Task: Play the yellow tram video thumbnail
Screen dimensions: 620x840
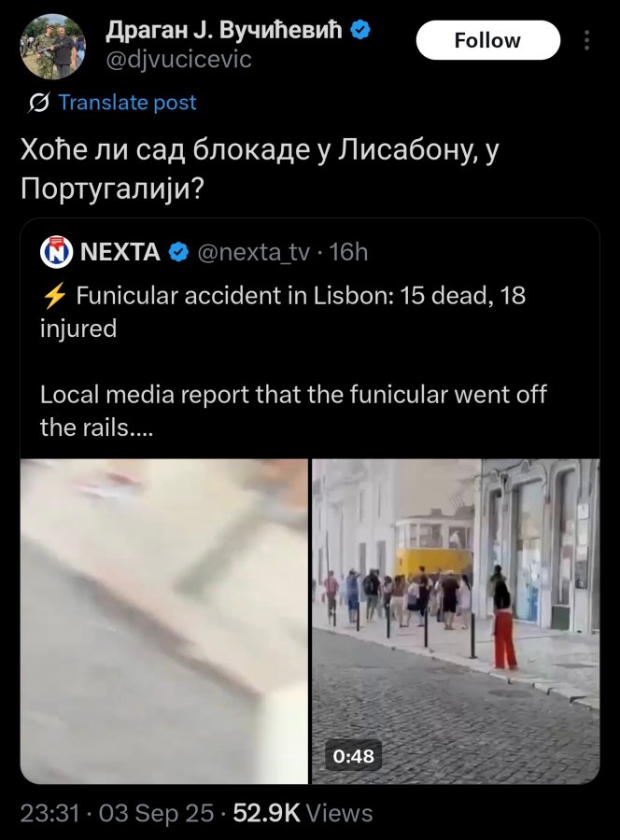Action: (456, 621)
